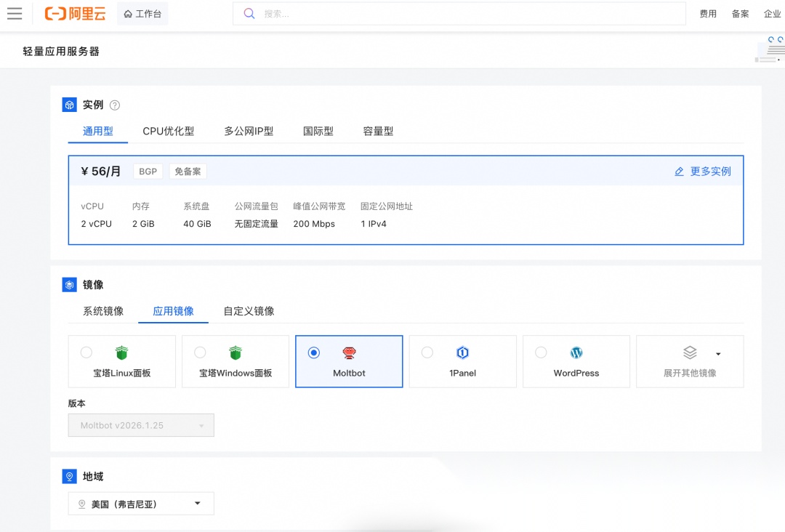Click the 无固定流量 value
785x532 pixels.
pyautogui.click(x=257, y=224)
